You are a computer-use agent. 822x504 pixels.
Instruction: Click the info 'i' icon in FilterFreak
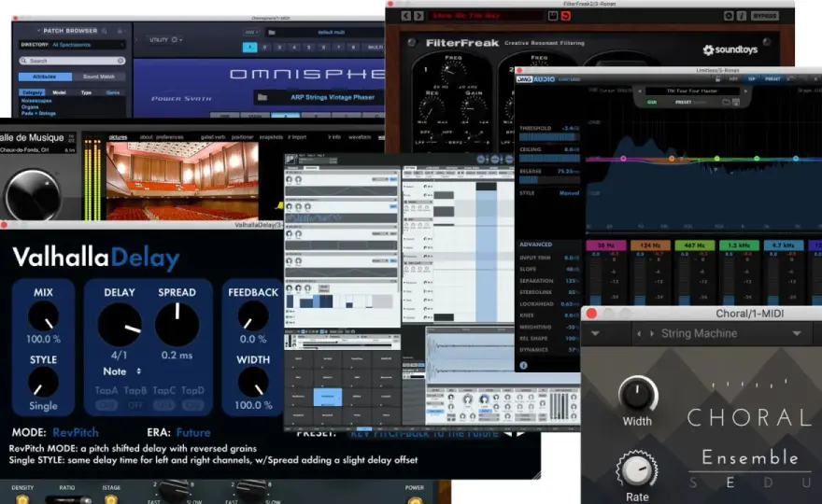coord(742,16)
